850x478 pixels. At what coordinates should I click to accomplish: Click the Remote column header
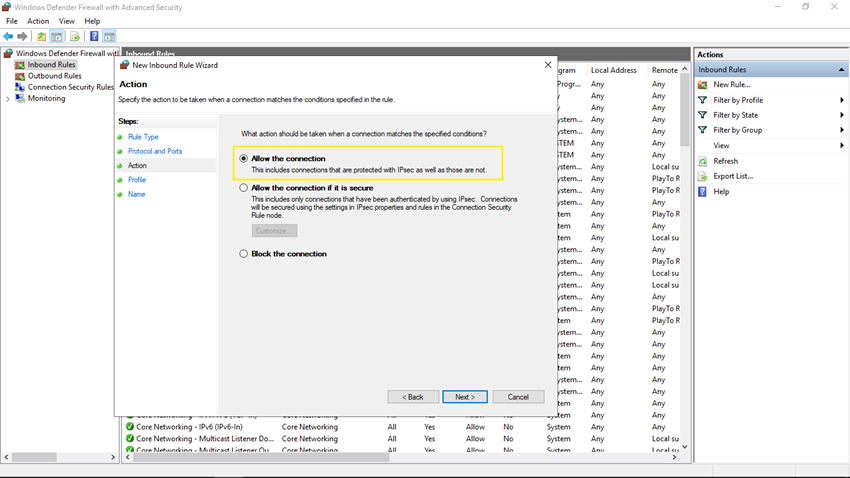[665, 70]
